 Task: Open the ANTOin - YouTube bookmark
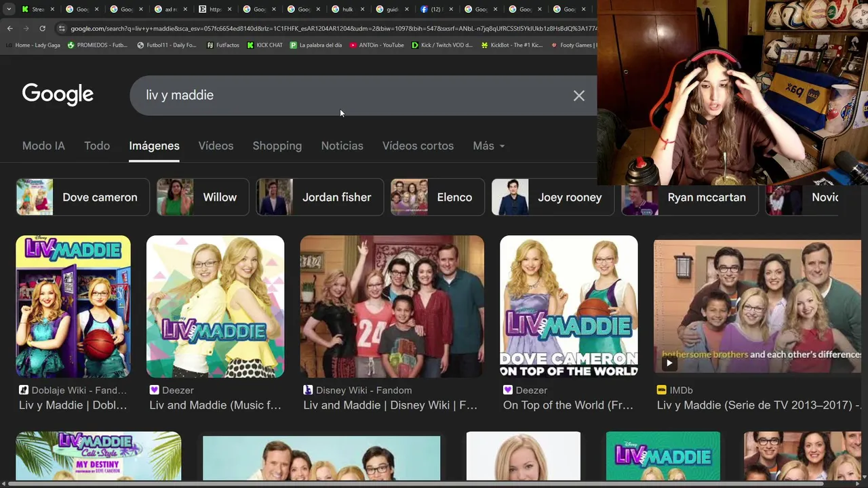click(377, 45)
